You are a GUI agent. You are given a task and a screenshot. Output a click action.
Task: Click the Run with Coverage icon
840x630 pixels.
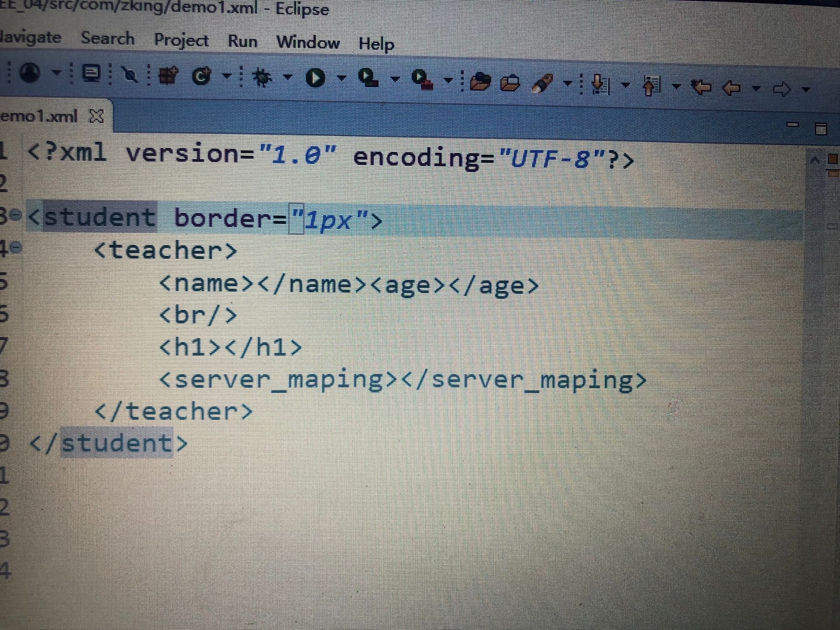(x=369, y=78)
